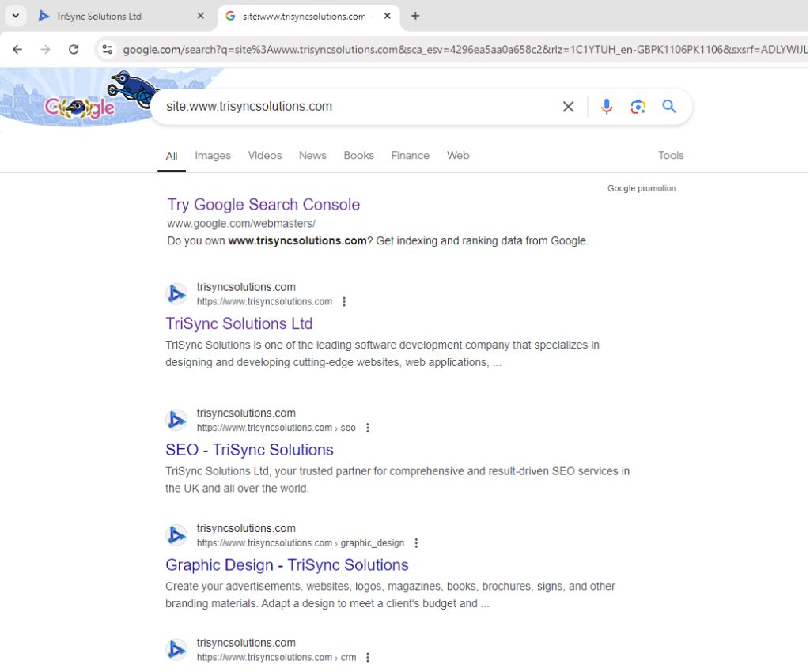The width and height of the screenshot is (810, 672).
Task: Click www.google.com/webmasters/ URL text
Action: coord(241,224)
